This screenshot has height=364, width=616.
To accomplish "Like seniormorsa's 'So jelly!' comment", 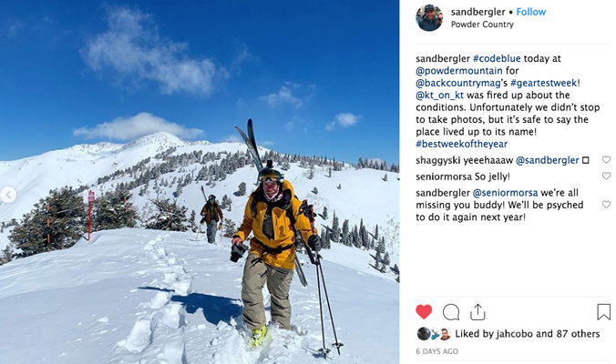I will click(606, 176).
